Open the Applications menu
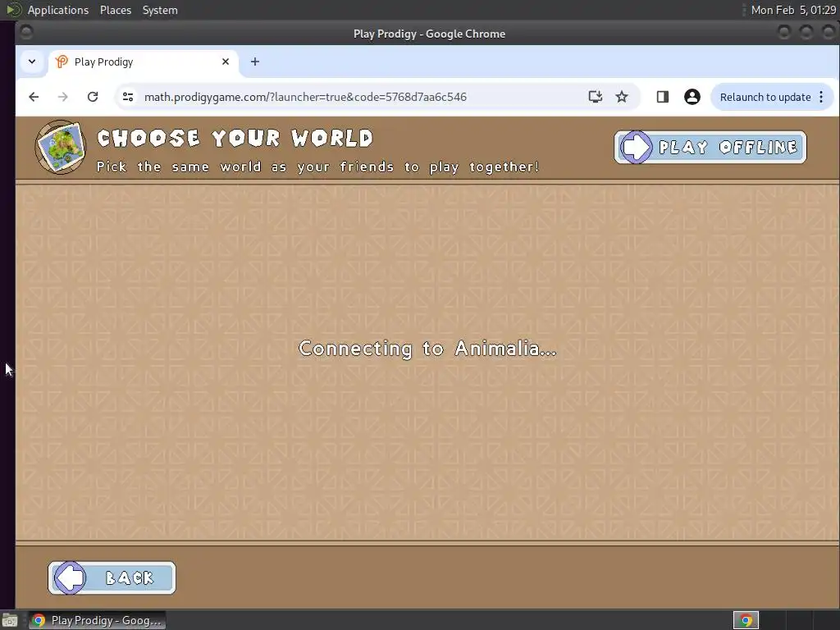840x630 pixels. click(58, 10)
